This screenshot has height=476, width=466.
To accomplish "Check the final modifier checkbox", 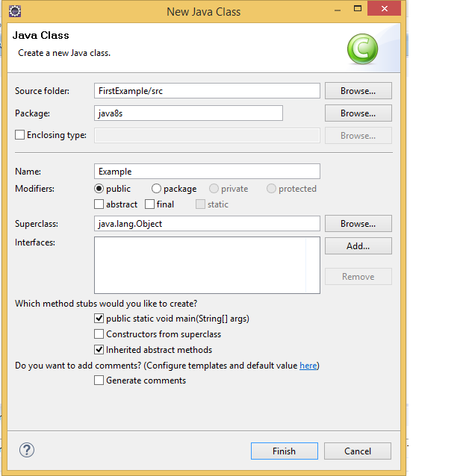I will (149, 204).
